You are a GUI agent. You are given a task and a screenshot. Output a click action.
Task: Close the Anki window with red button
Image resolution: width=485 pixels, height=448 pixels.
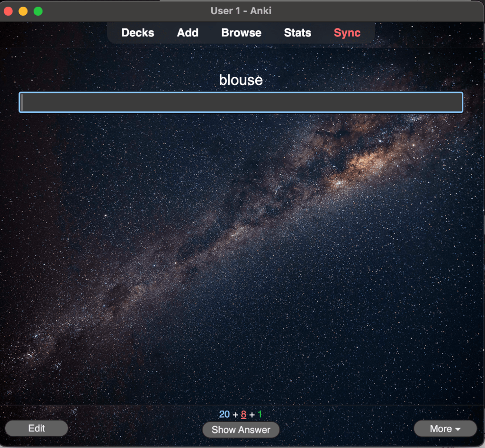(x=9, y=11)
